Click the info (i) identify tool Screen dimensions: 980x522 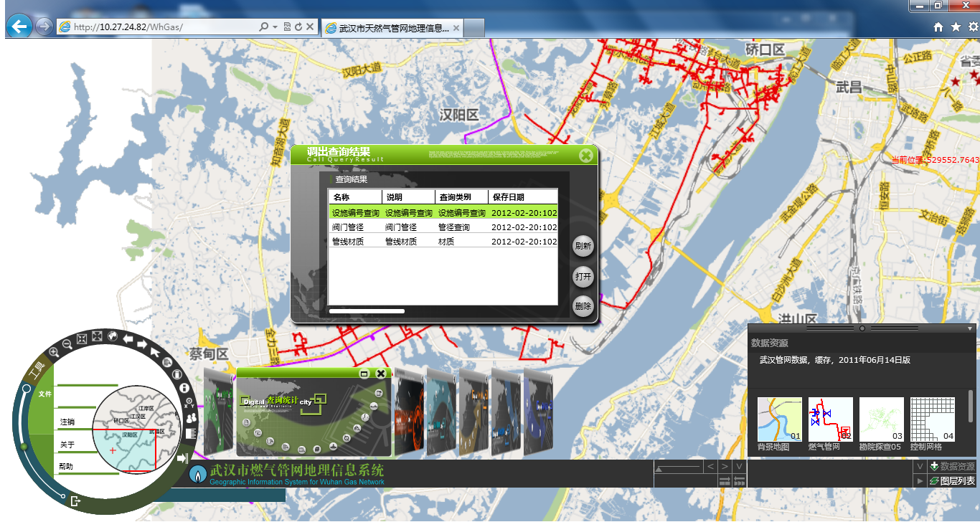tap(185, 388)
